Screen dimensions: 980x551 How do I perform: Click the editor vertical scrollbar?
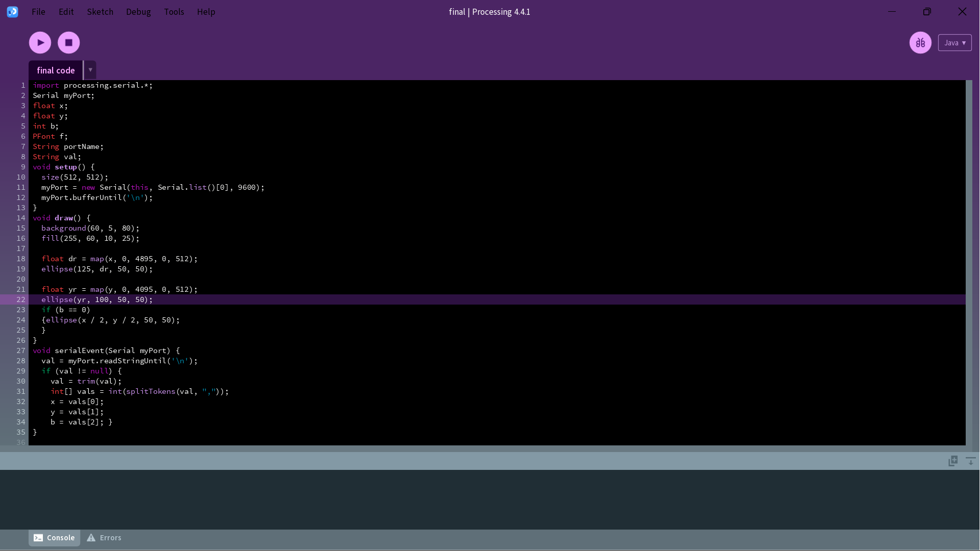969,262
